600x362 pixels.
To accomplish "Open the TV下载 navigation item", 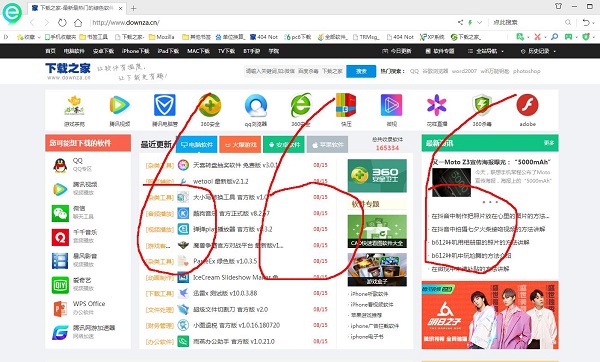I will [x=226, y=51].
